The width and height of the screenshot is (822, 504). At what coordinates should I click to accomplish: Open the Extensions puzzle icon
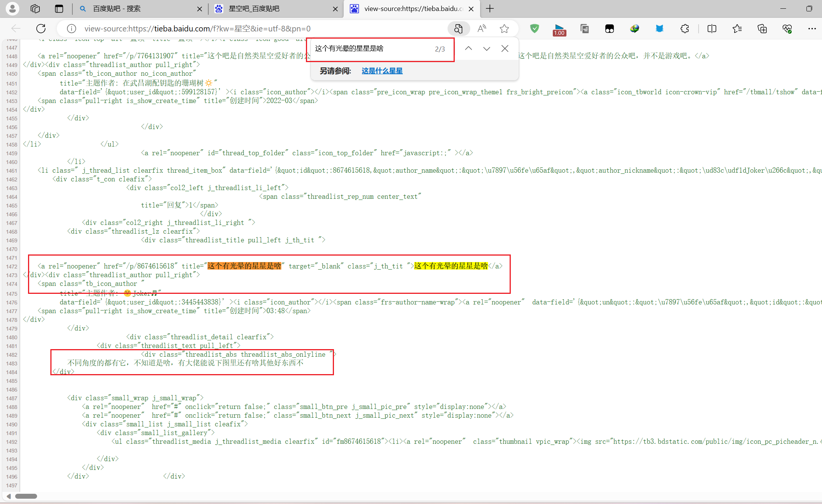pyautogui.click(x=685, y=28)
